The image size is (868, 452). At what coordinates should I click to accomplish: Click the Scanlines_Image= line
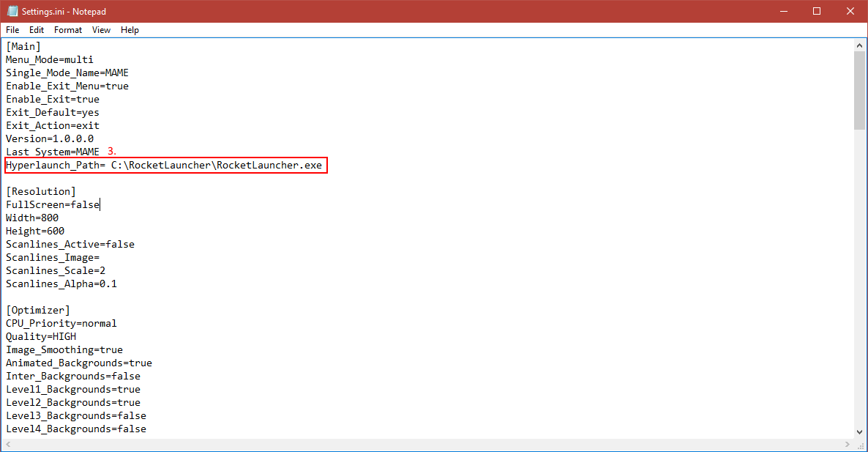(x=53, y=258)
